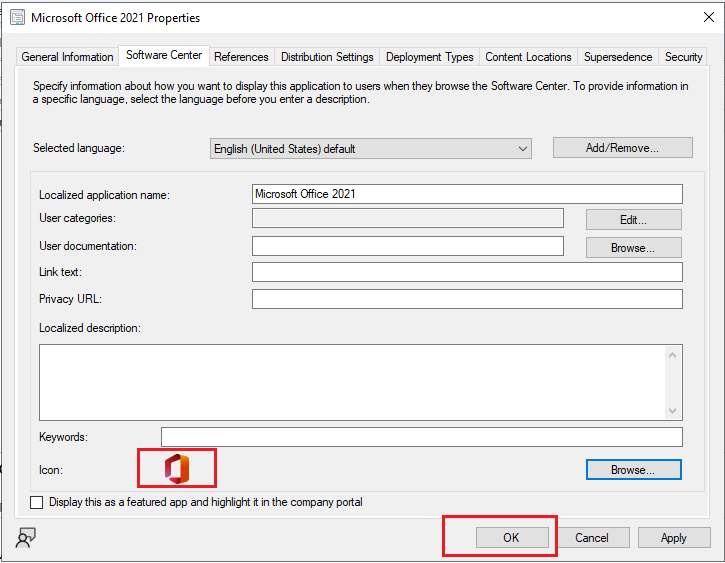
Task: Go to the Distribution Settings tab
Action: [x=327, y=57]
